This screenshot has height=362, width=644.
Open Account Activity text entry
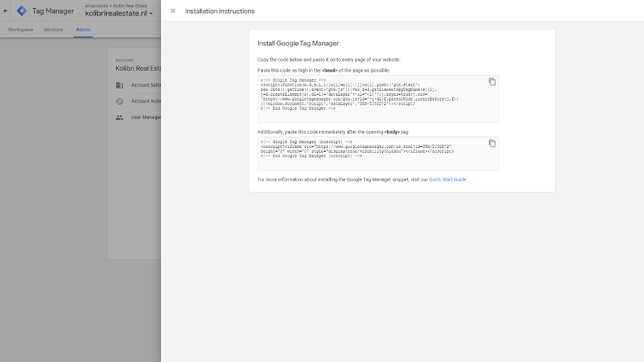coord(146,101)
